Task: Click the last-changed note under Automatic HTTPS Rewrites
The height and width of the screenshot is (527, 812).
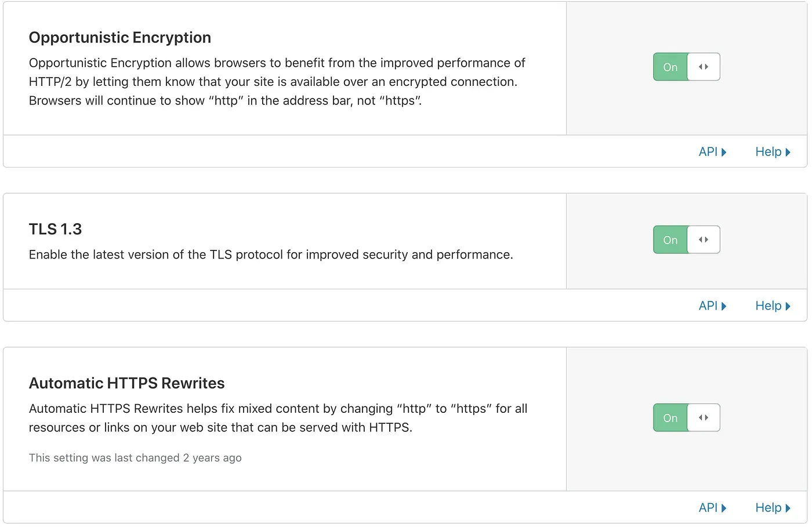Action: point(135,457)
